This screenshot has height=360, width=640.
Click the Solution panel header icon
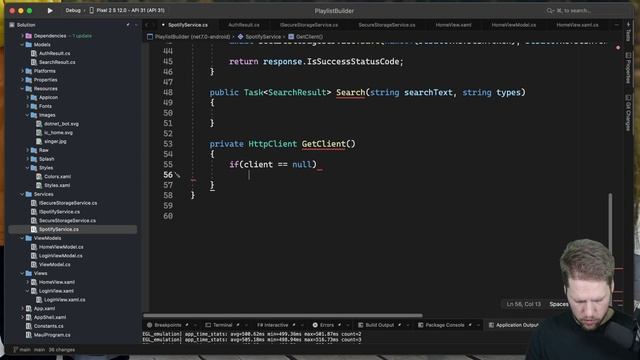(12, 25)
